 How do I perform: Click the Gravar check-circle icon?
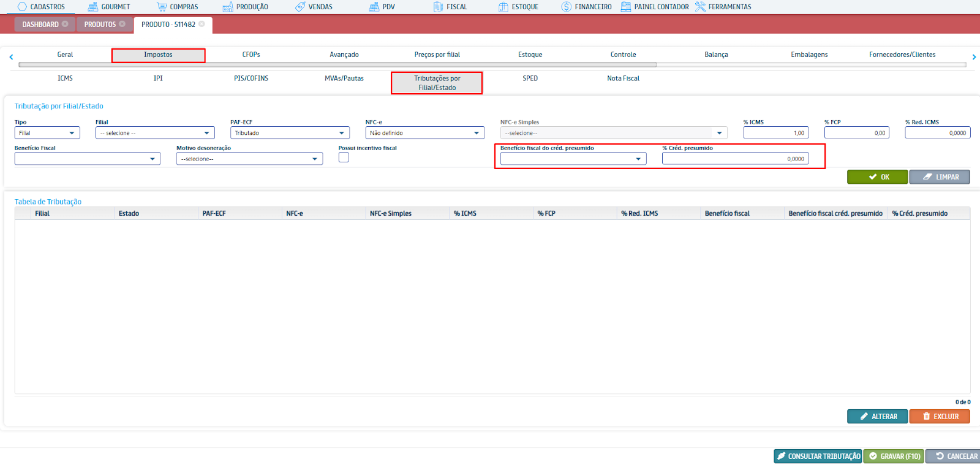[x=873, y=456]
